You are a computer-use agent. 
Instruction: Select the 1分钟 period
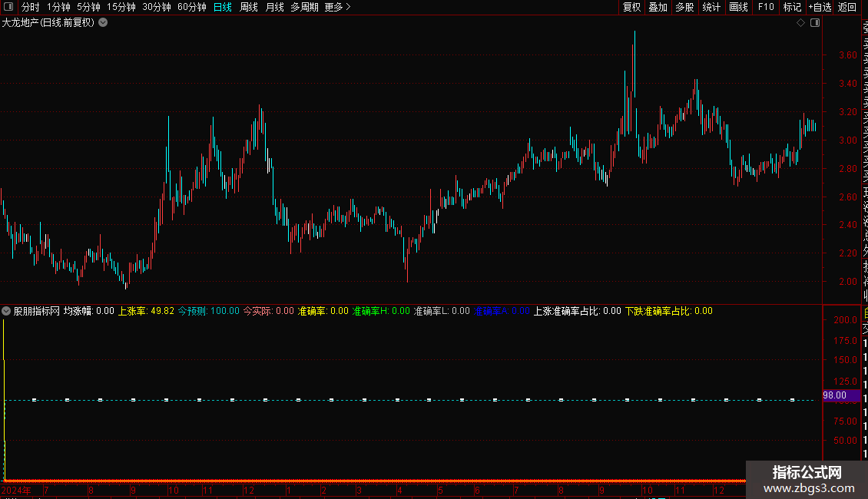click(x=58, y=7)
